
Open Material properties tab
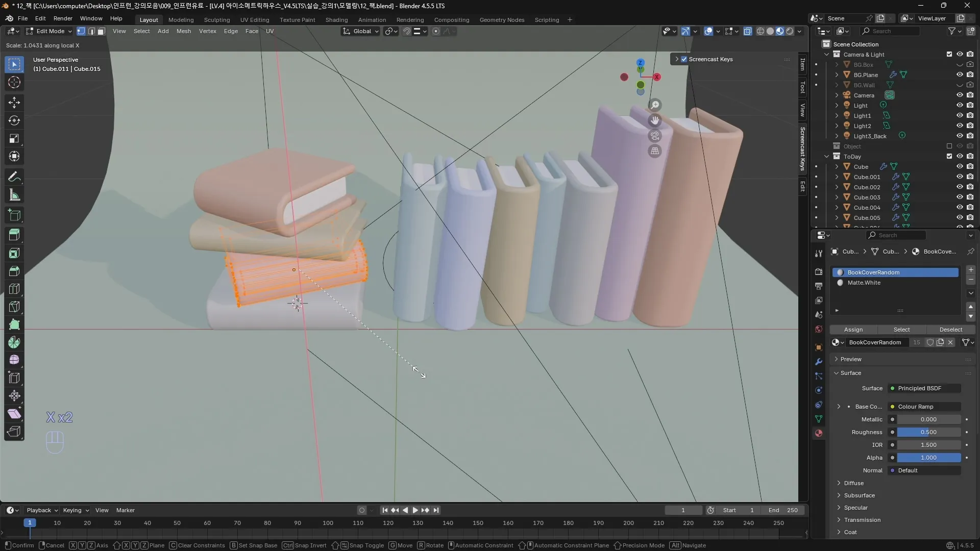click(819, 433)
